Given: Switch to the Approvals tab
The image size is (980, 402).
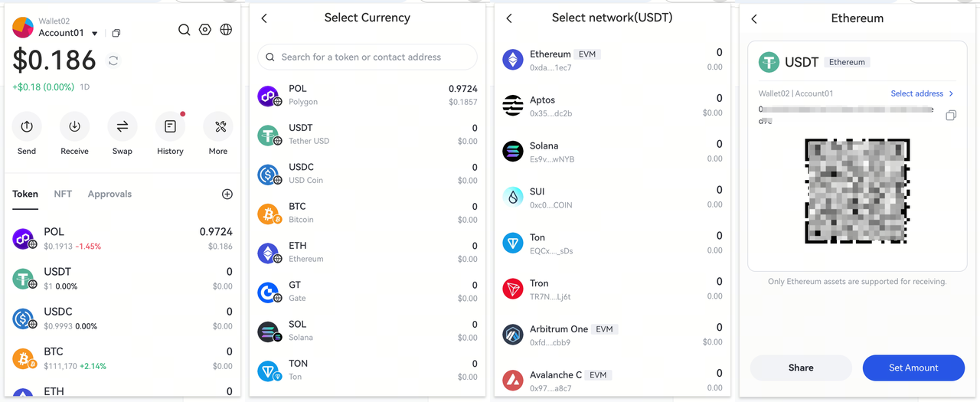Looking at the screenshot, I should [109, 194].
